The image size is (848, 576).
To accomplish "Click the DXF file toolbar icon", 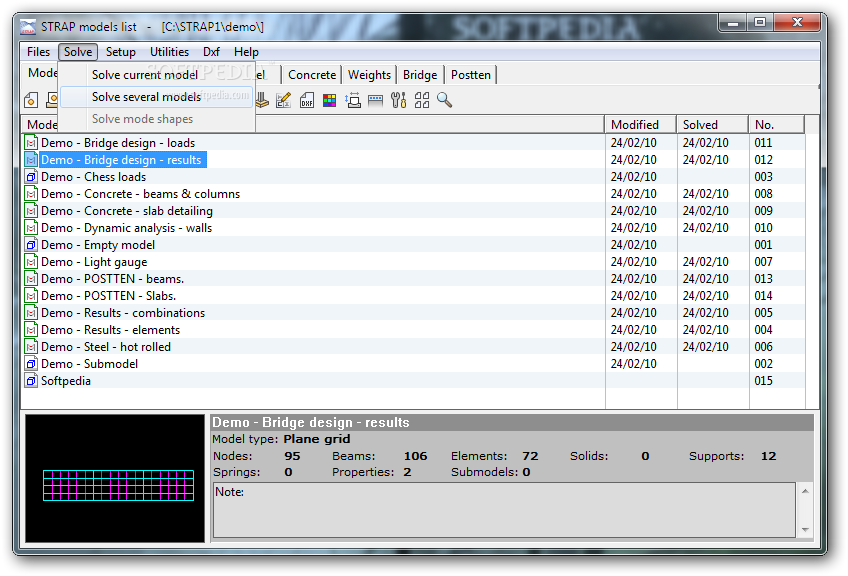I will (307, 100).
